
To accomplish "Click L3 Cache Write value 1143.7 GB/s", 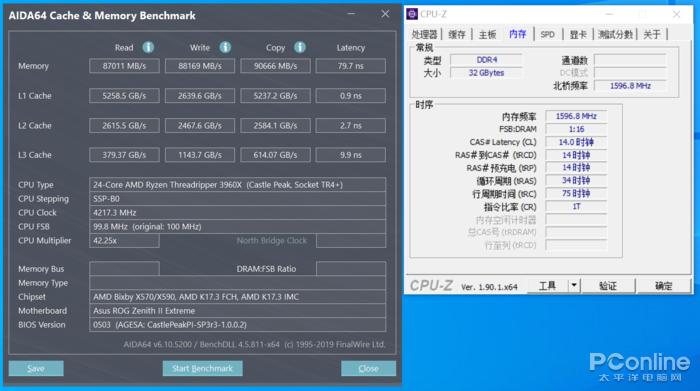I will (200, 155).
